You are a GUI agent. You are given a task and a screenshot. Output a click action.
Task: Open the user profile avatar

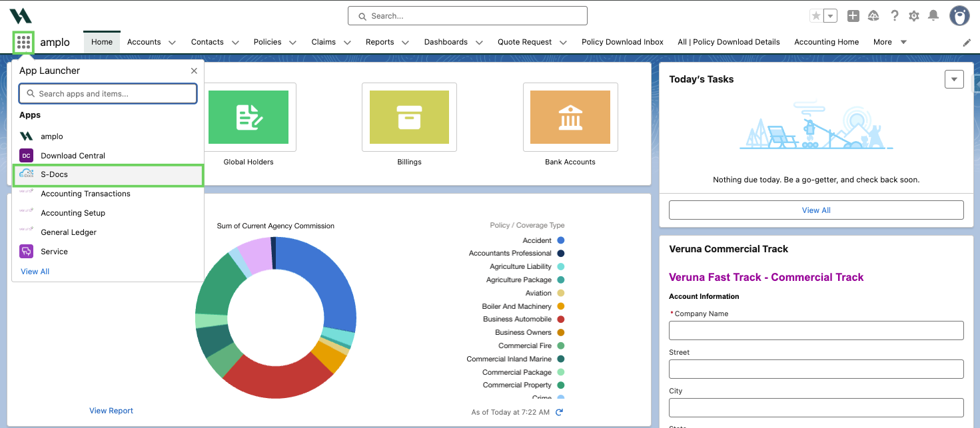pyautogui.click(x=959, y=15)
